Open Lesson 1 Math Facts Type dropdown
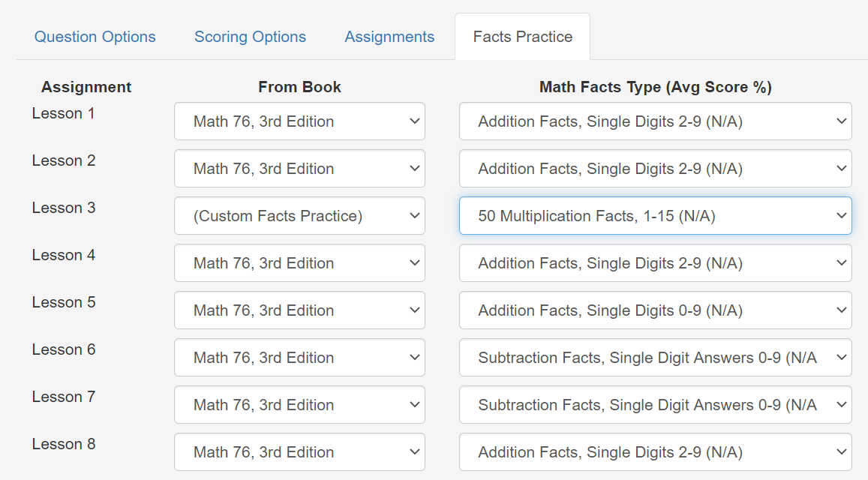This screenshot has width=868, height=480. 656,121
